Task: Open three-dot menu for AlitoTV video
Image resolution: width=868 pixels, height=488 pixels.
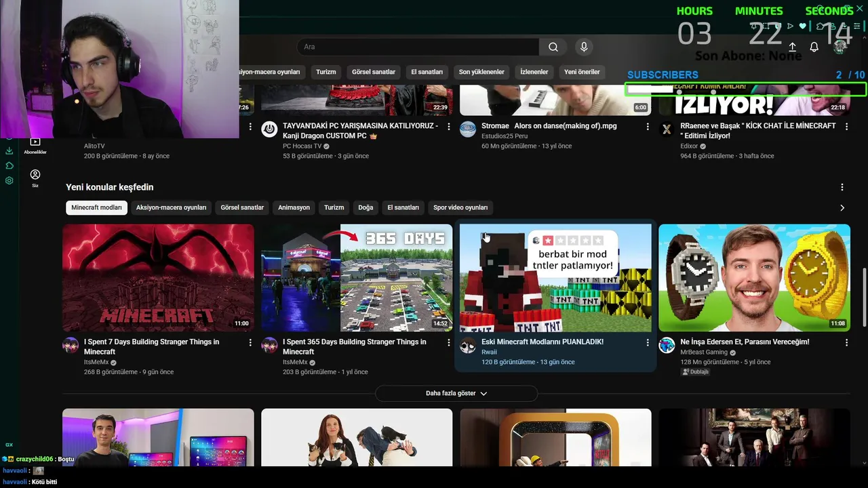Action: coord(250,127)
